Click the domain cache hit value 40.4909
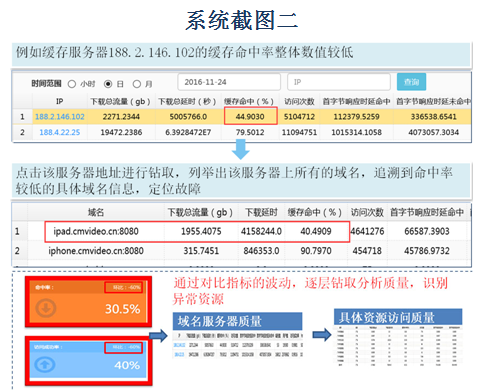Viewport: 485px width, 390px height. click(x=316, y=231)
